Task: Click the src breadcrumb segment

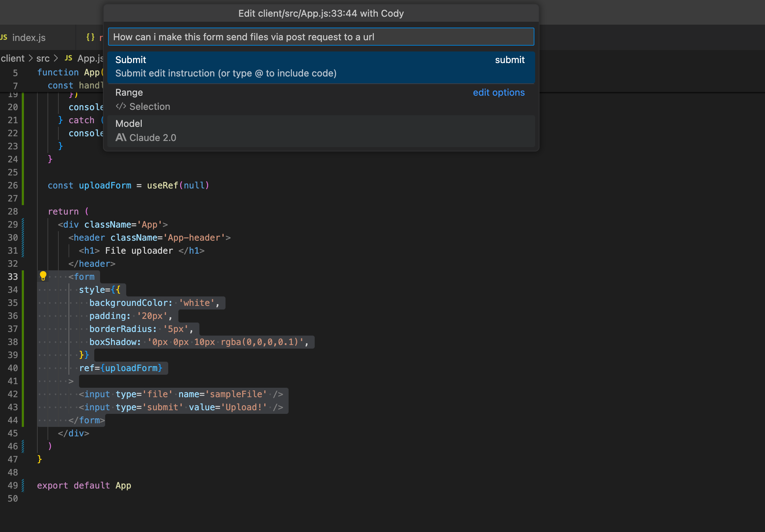Action: [x=43, y=58]
